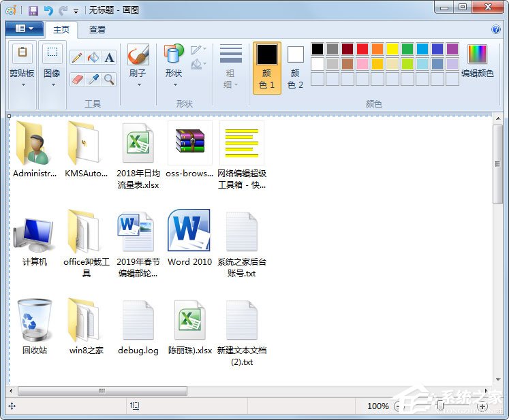Switch to the 查看 tab
509x420 pixels.
pyautogui.click(x=97, y=30)
